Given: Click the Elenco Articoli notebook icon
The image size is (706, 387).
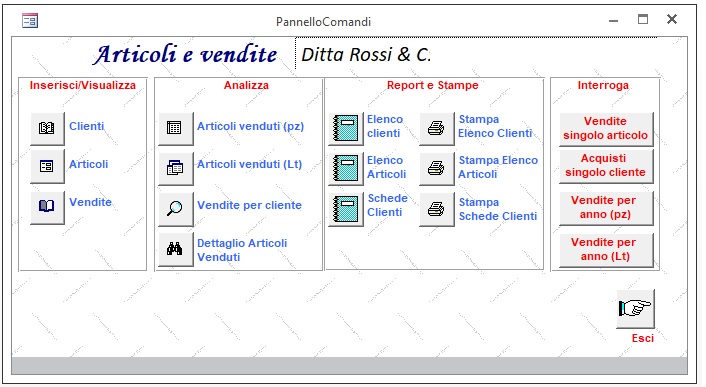Looking at the screenshot, I should [346, 169].
